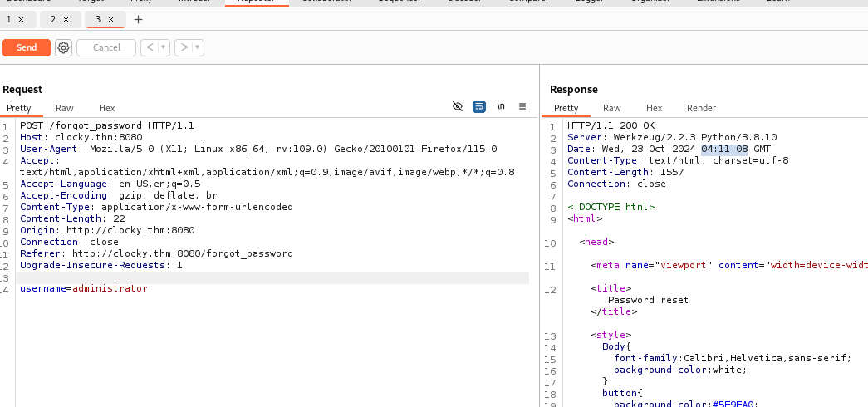
Task: Select Repeater tab 3
Action: (x=98, y=19)
